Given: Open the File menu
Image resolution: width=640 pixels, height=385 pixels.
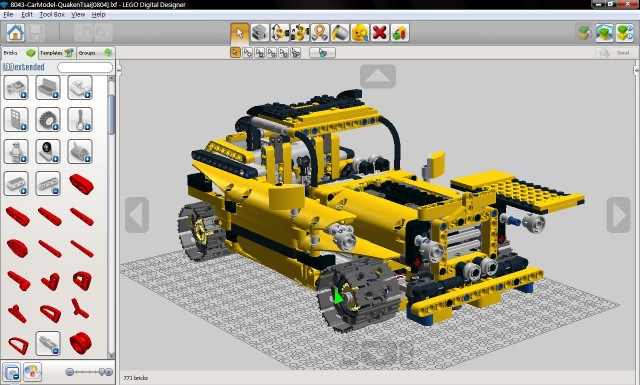Looking at the screenshot, I should tap(8, 14).
